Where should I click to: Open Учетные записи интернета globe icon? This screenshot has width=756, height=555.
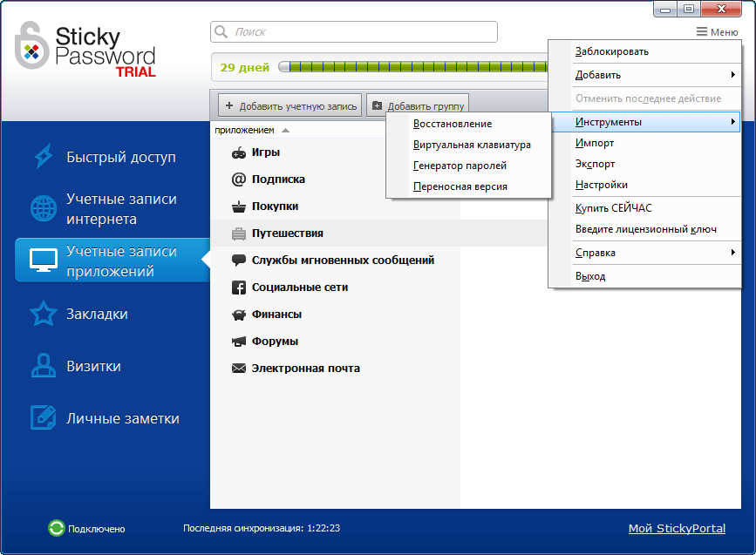coord(43,208)
